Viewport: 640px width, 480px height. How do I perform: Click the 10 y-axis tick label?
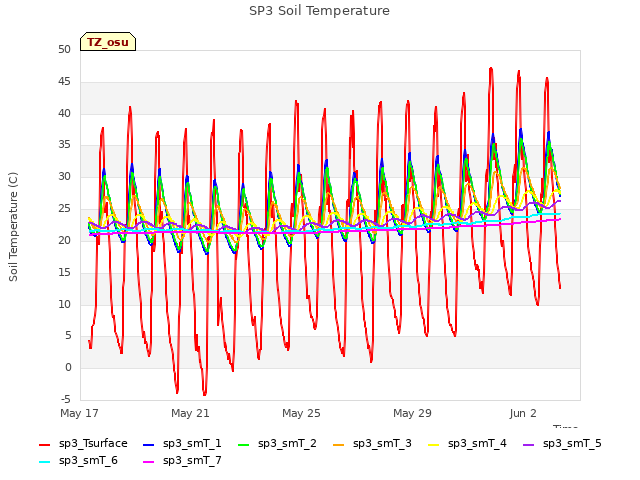(64, 304)
